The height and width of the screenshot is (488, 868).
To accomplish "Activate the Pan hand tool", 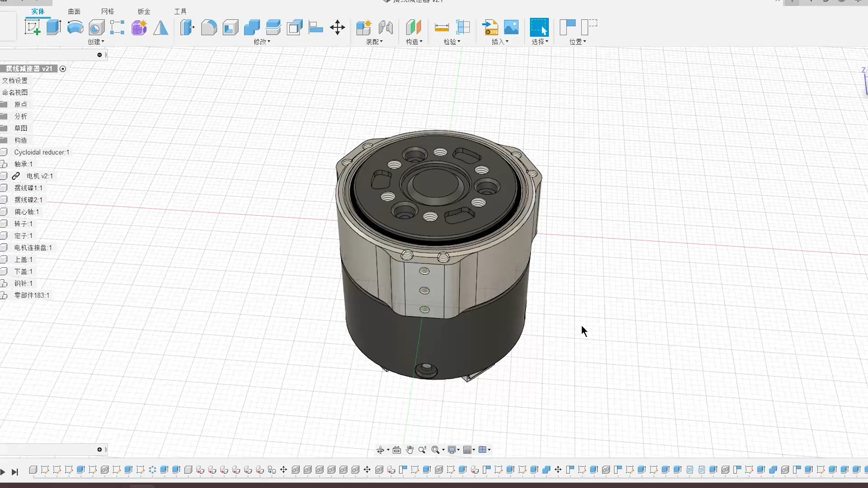I will (x=410, y=450).
